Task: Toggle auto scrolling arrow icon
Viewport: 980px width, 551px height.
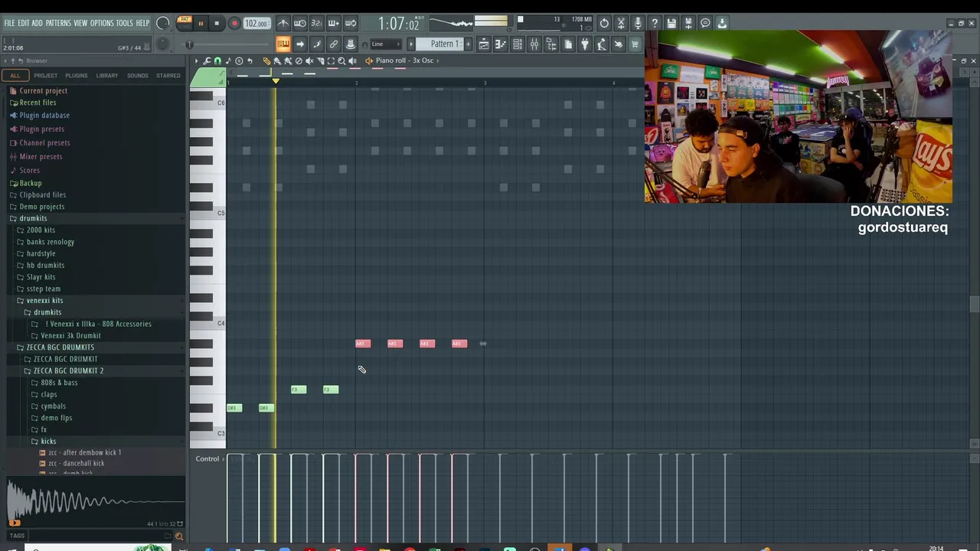Action: (x=300, y=44)
